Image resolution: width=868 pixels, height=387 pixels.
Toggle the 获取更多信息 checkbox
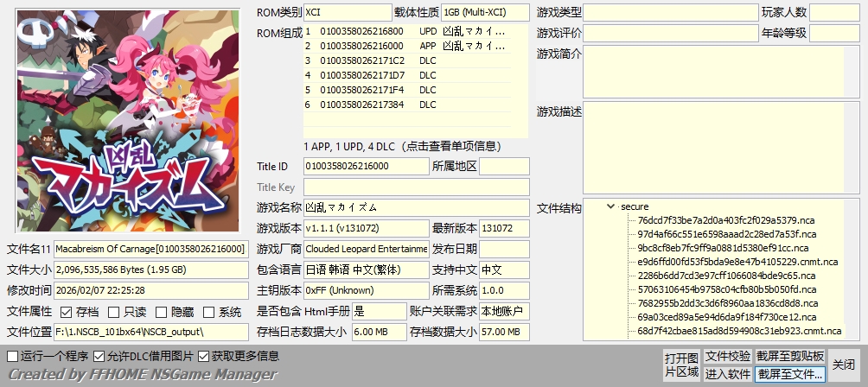(x=204, y=356)
